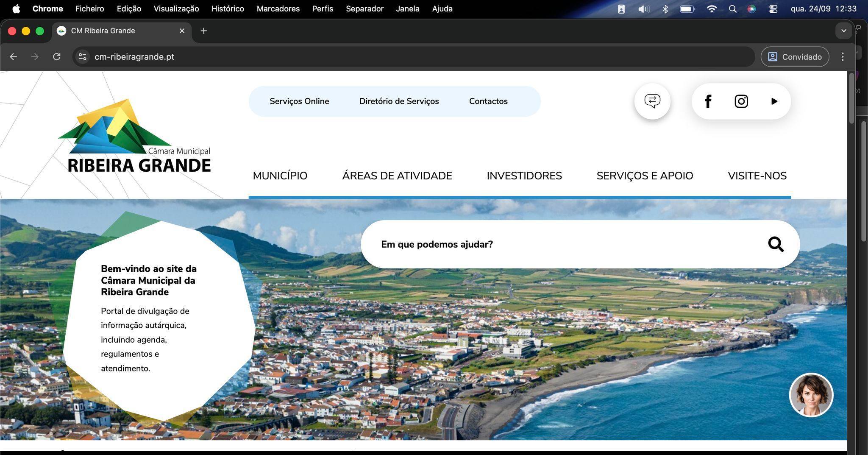868x455 pixels.
Task: Open Spotlight search from the menu bar
Action: click(x=732, y=8)
